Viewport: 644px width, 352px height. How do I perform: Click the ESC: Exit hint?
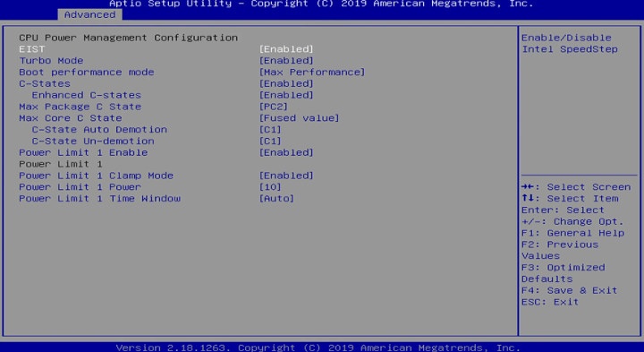pyautogui.click(x=550, y=302)
